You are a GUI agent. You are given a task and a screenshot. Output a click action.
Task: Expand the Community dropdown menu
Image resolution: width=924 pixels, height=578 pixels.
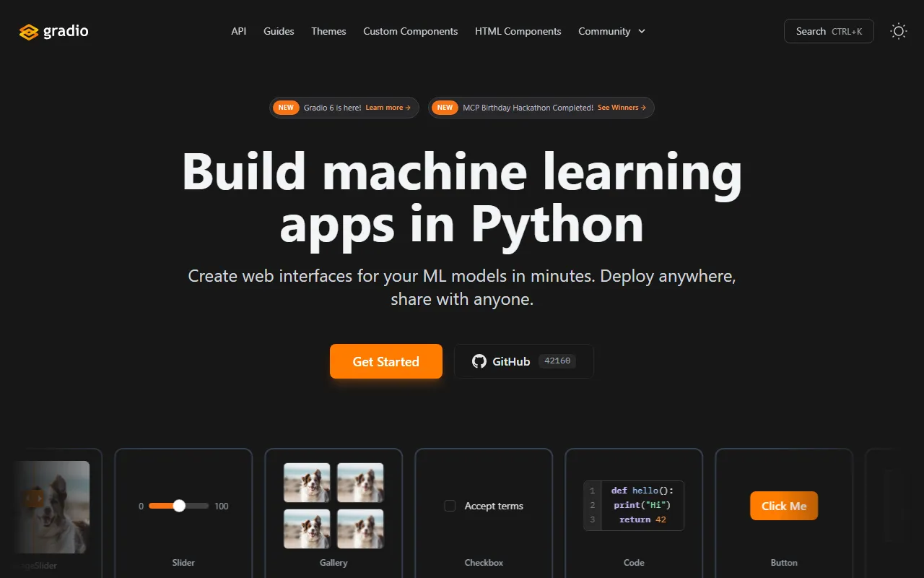tap(604, 31)
